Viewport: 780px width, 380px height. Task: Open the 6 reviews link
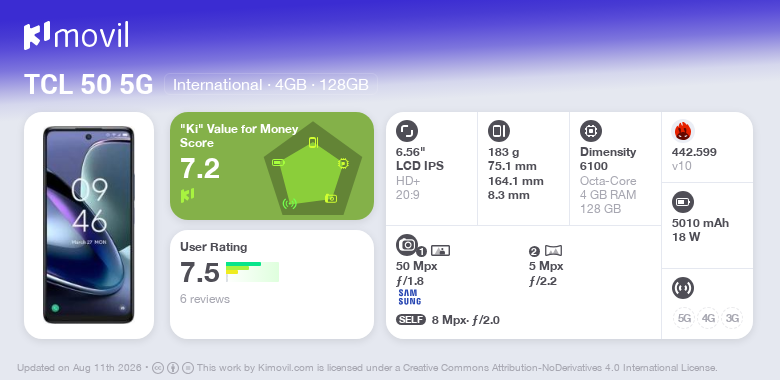tap(205, 299)
